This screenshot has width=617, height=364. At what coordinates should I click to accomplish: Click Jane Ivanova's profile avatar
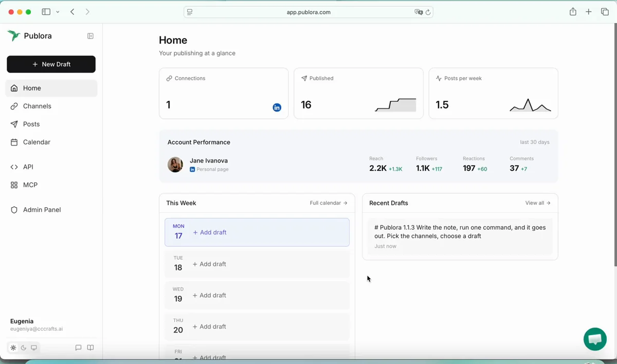pyautogui.click(x=175, y=165)
